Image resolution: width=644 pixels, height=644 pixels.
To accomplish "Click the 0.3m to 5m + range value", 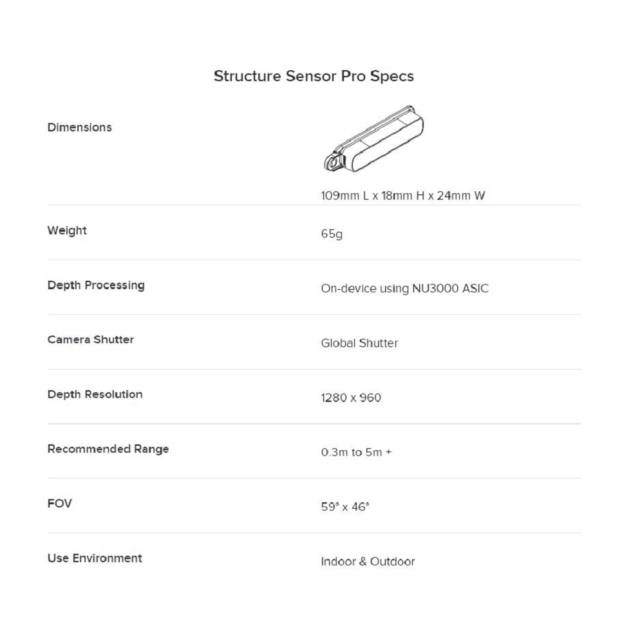I will (x=356, y=452).
